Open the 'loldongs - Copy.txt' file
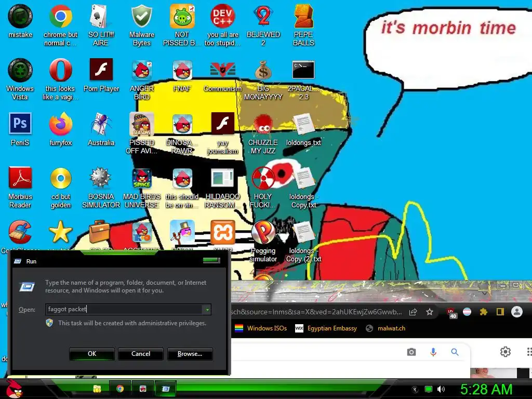532x399 pixels. (x=303, y=187)
